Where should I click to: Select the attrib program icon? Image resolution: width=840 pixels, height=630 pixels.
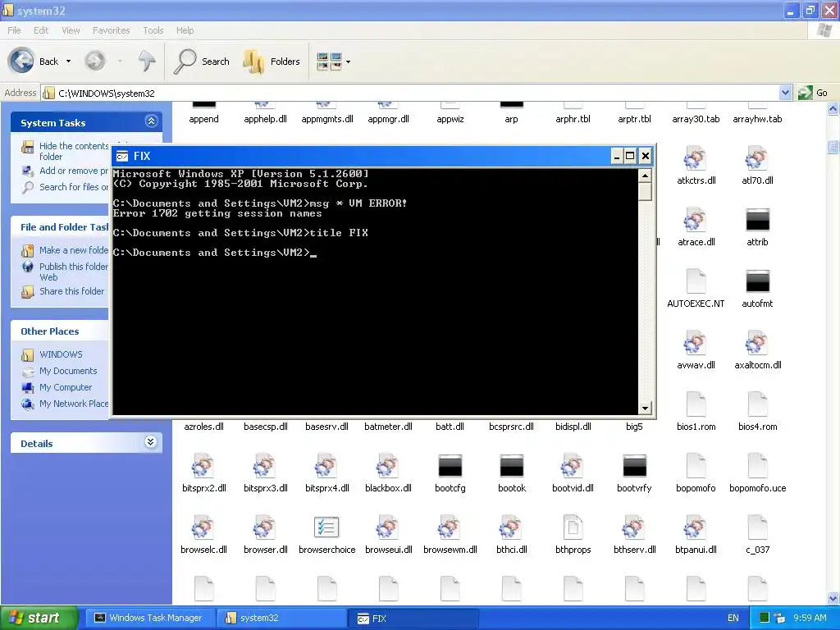tap(757, 220)
